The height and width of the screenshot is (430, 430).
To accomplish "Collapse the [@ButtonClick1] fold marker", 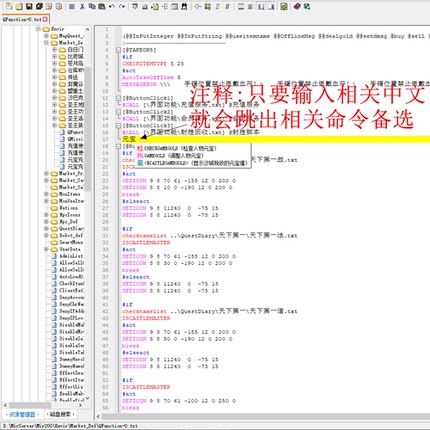I will tap(118, 98).
